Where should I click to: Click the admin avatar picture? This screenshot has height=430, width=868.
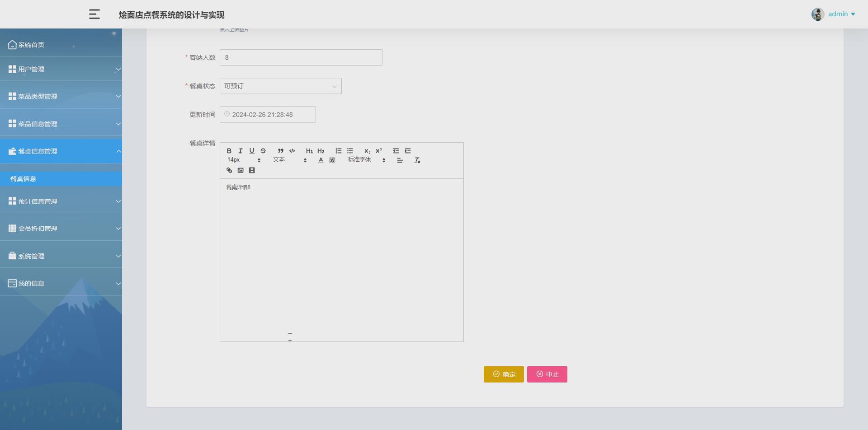tap(818, 14)
